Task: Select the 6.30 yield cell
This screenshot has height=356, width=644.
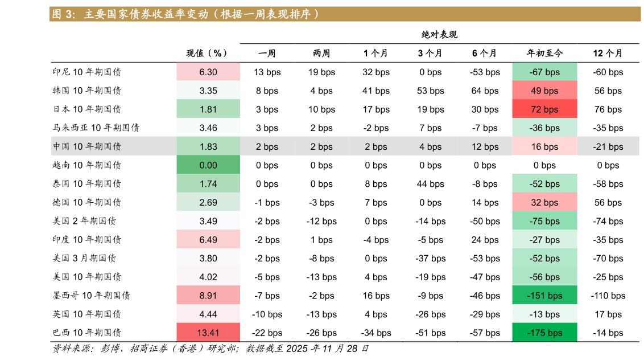Action: click(208, 72)
